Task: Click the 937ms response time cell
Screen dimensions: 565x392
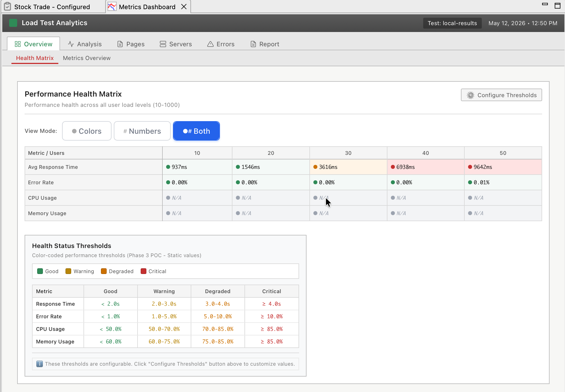Action: pyautogui.click(x=197, y=167)
